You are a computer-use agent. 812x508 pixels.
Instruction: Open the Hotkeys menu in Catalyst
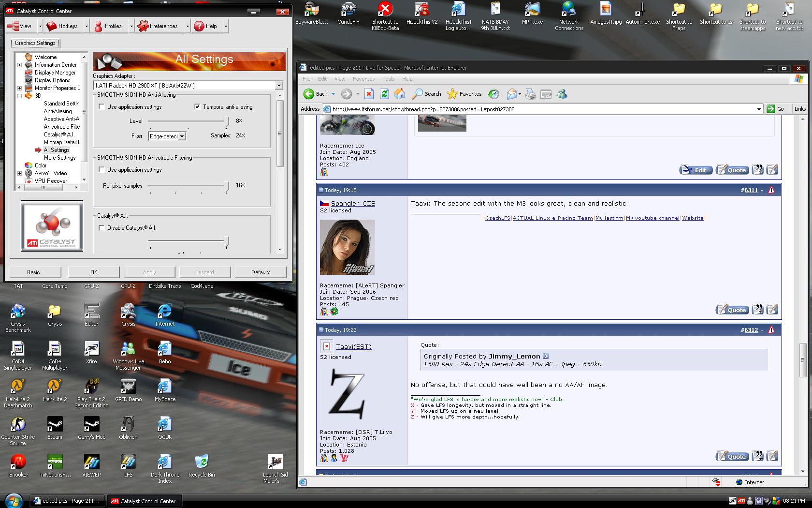(x=63, y=26)
